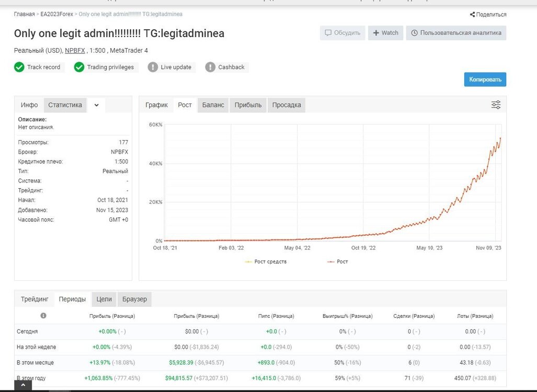Viewport: 537px width, 392px height.
Task: Click the Выигрыш% (Разница) column header
Action: [x=348, y=316]
